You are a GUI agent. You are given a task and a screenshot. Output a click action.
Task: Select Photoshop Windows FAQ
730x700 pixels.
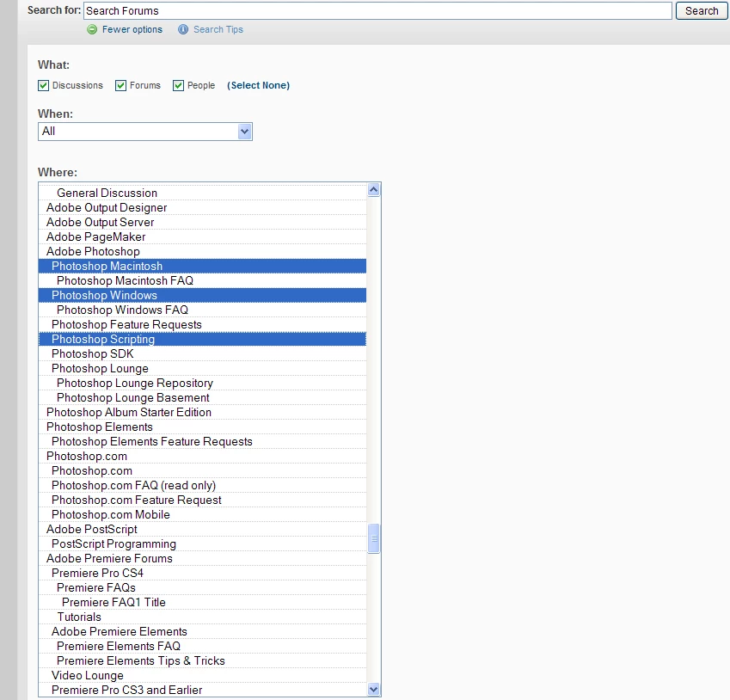[203, 310]
